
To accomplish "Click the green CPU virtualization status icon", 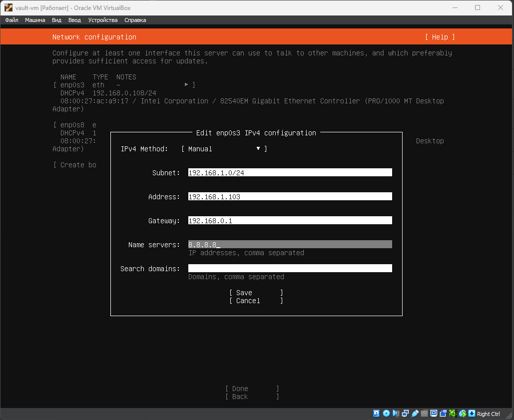I will point(453,414).
